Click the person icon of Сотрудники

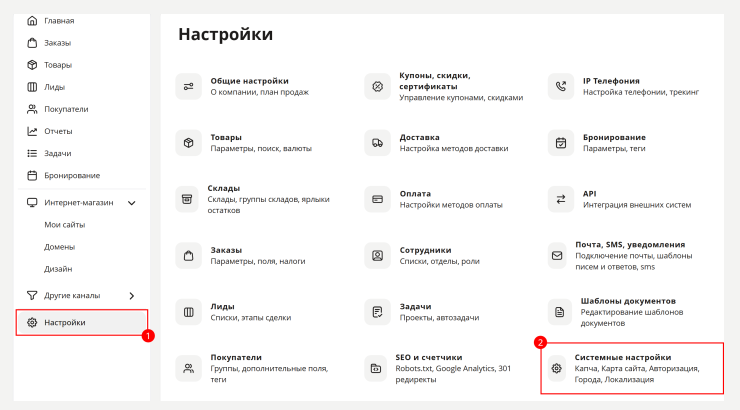(377, 256)
